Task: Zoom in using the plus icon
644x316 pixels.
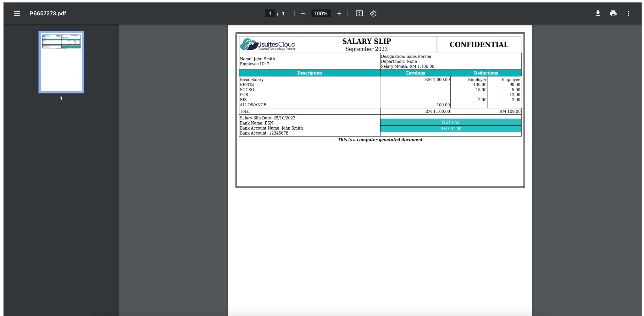Action: coord(339,13)
